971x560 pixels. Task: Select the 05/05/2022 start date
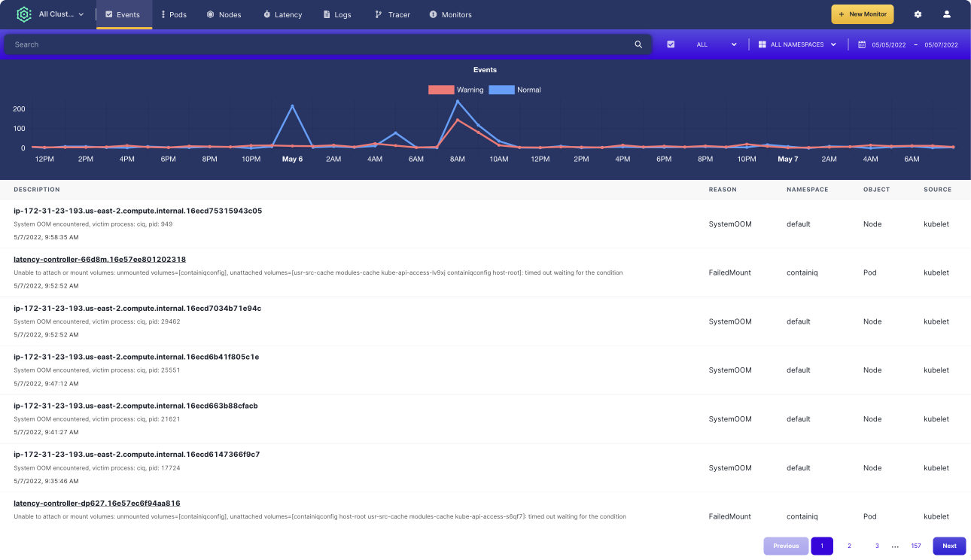[x=889, y=45]
